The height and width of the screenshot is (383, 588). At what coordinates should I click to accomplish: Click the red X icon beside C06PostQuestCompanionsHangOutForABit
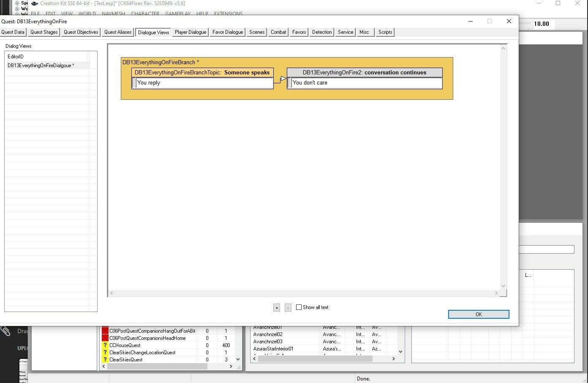click(105, 331)
